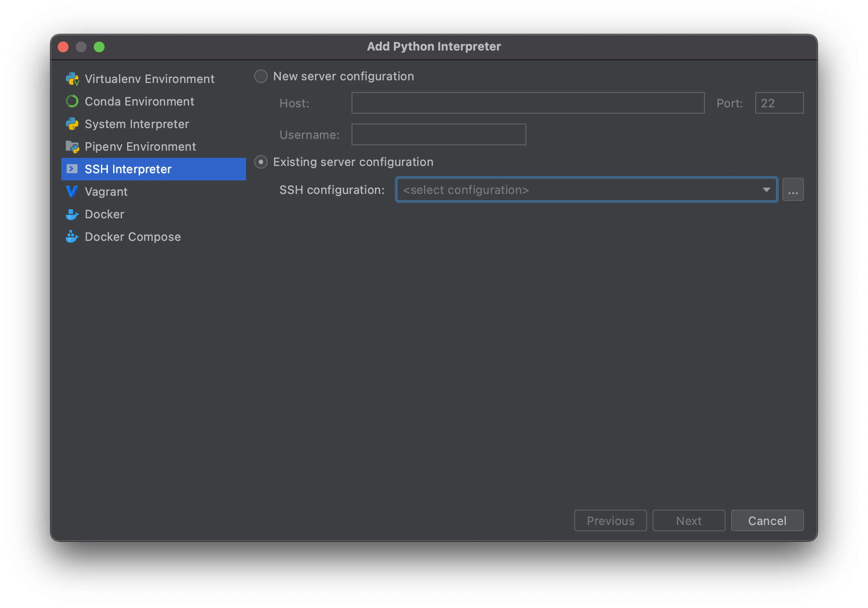
Task: Click the Conda Environment icon
Action: [x=73, y=101]
